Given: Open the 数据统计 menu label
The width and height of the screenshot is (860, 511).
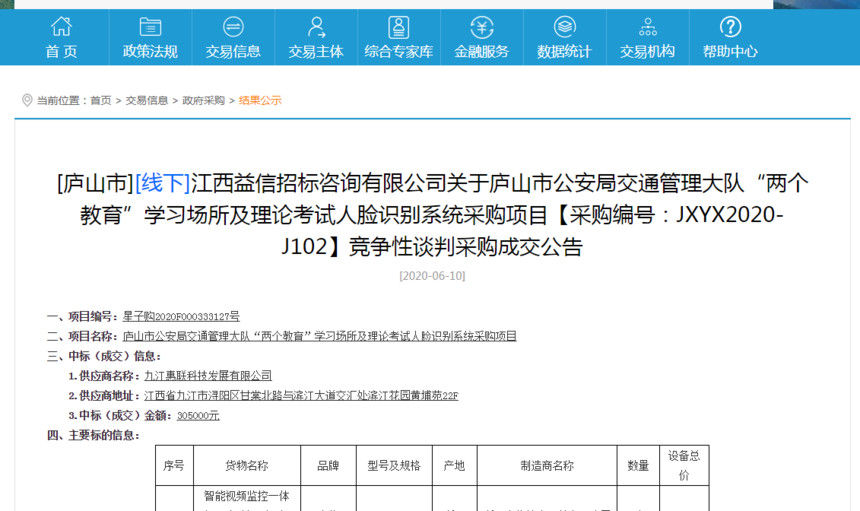Looking at the screenshot, I should click(564, 52).
